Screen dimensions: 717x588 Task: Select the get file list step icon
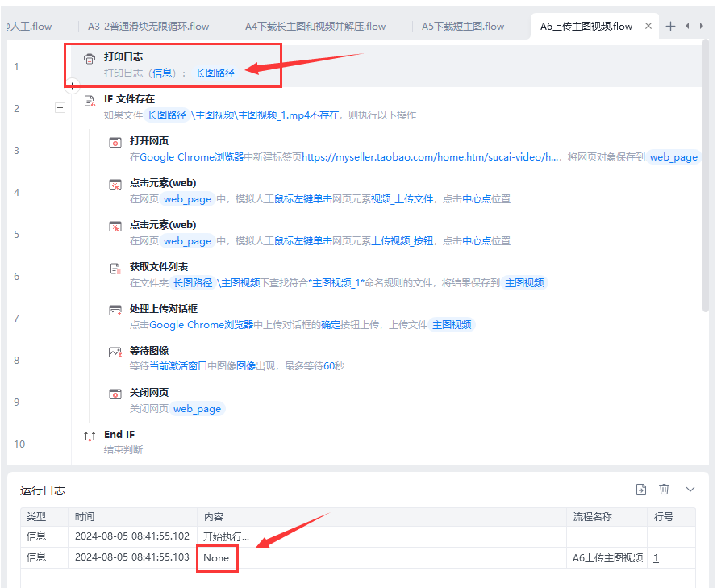pos(115,269)
